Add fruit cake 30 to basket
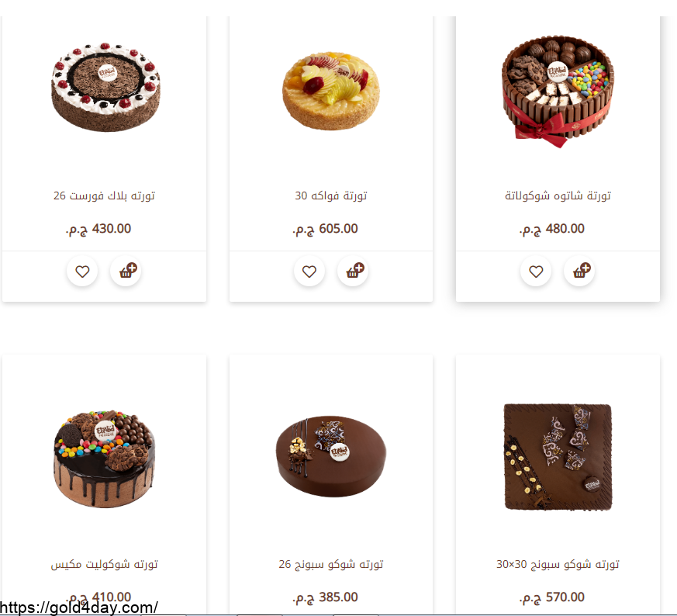Viewport: 677px width, 616px height. 353,272
